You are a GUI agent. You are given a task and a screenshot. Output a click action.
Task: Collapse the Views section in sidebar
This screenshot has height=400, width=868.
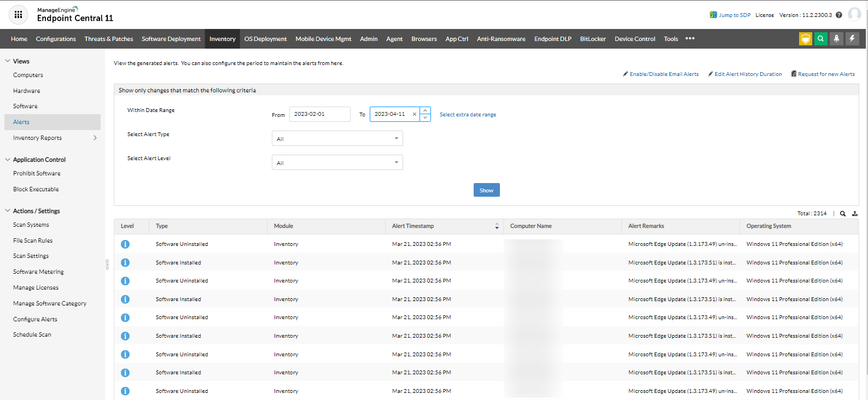point(8,61)
